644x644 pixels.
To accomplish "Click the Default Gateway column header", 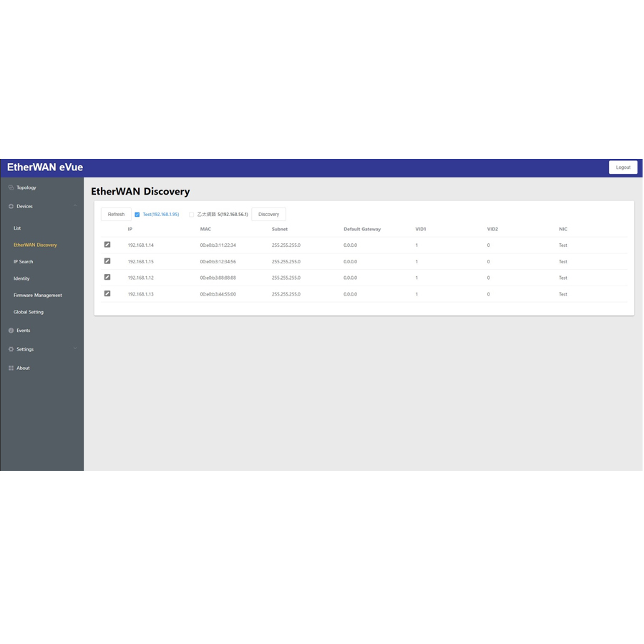I will click(x=362, y=229).
